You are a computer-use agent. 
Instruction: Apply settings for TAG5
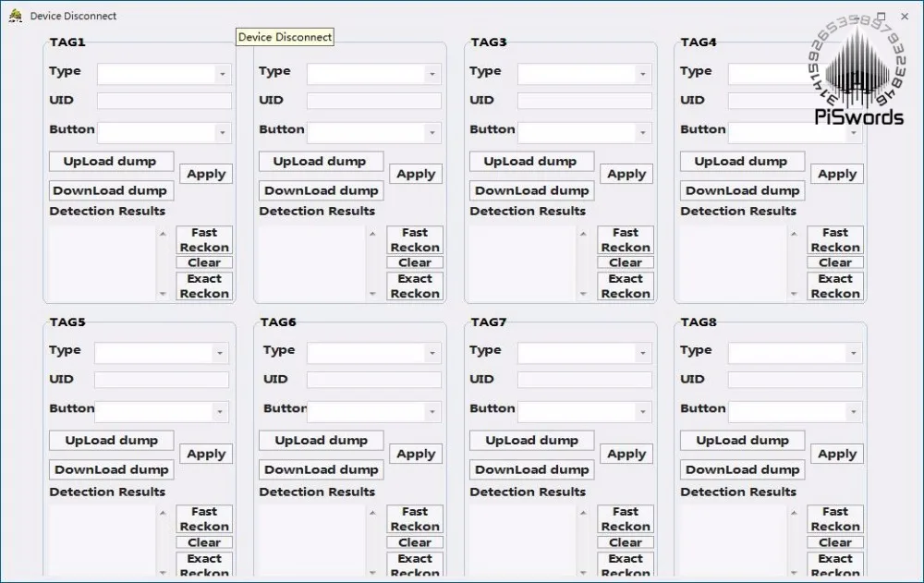click(206, 454)
